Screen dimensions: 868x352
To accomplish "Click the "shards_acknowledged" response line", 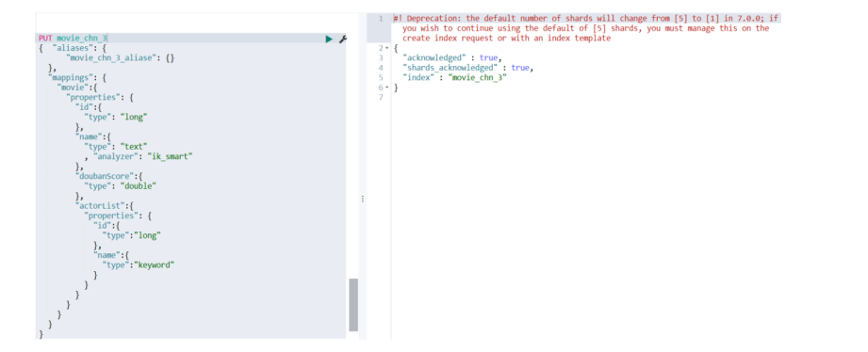I will (467, 68).
